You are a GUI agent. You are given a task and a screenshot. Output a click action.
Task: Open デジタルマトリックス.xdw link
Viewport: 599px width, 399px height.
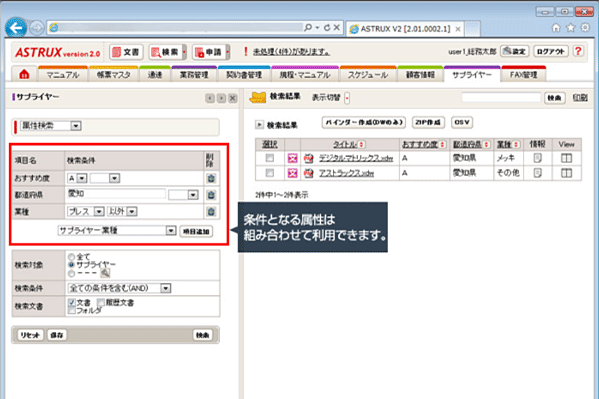356,158
